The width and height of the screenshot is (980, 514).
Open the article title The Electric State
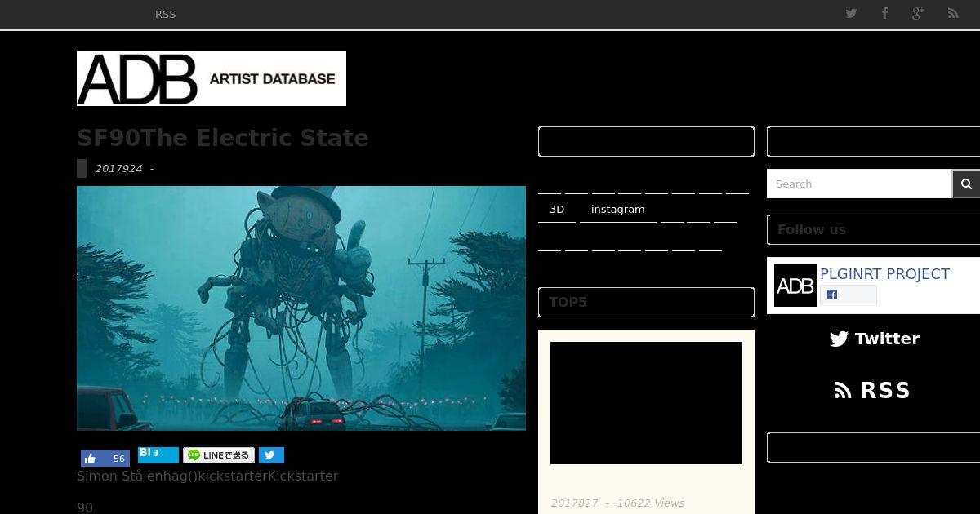[223, 138]
